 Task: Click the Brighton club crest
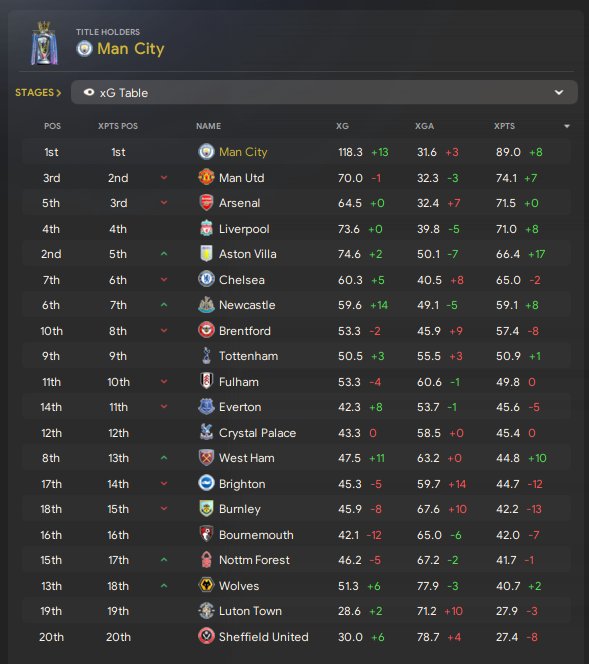pos(206,483)
